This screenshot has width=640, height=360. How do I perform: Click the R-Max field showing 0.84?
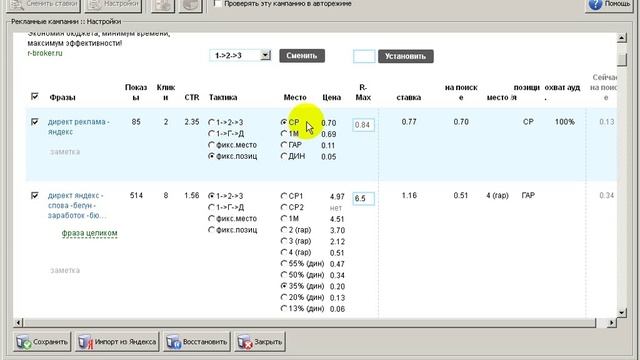(363, 125)
